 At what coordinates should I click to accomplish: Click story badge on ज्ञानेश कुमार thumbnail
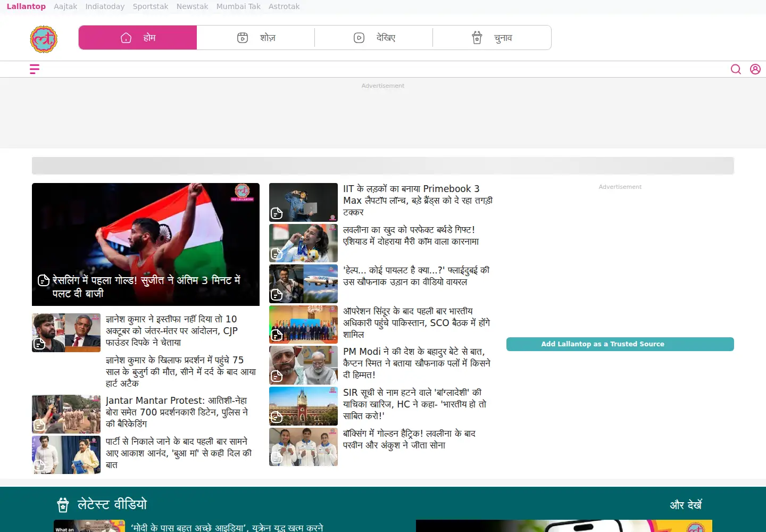click(x=39, y=344)
